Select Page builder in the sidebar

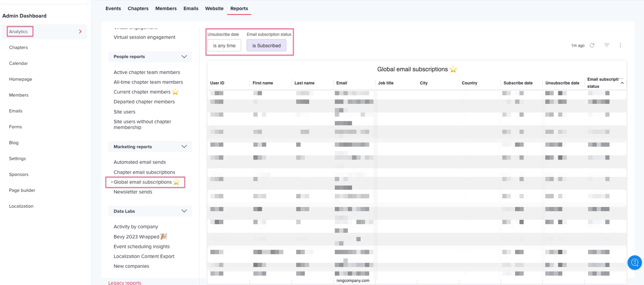(x=22, y=190)
